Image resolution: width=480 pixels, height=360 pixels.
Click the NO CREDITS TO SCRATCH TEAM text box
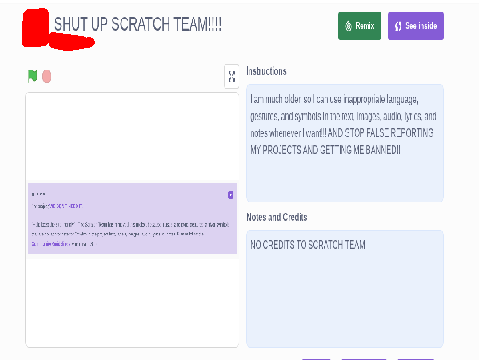(x=345, y=289)
